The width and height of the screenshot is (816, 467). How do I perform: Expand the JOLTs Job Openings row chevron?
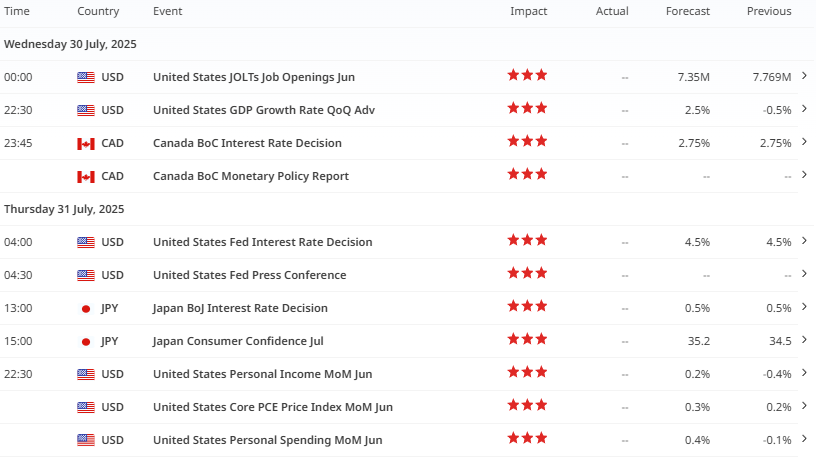tap(805, 76)
